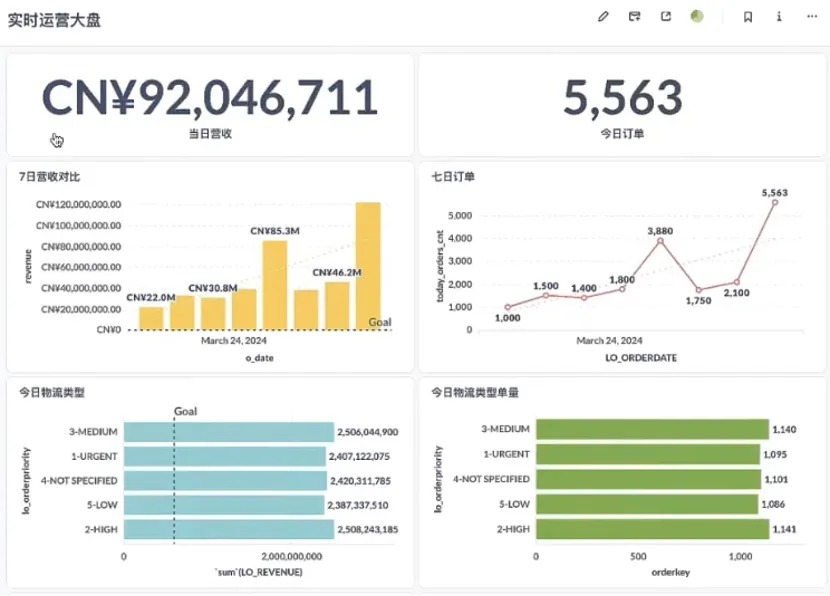830x596 pixels.
Task: Click the CN¥85.3M yellow bar
Action: tap(275, 285)
